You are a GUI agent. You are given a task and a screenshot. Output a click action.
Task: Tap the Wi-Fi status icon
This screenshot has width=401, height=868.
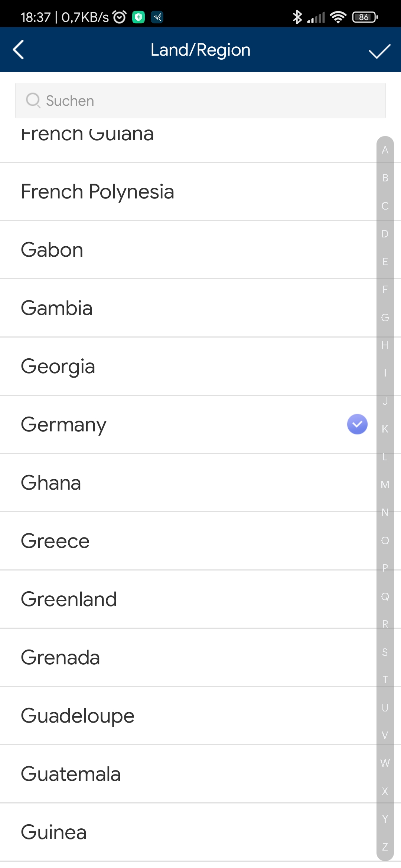(338, 17)
